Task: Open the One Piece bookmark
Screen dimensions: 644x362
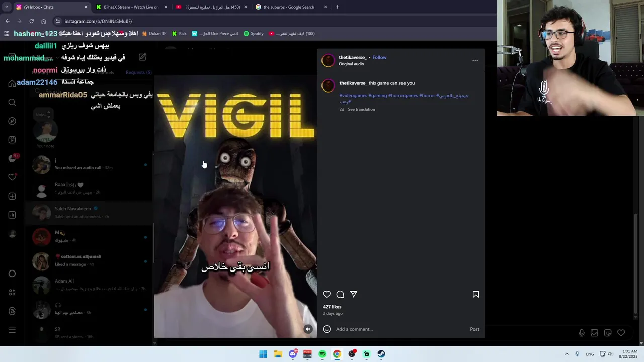Action: tap(215, 34)
